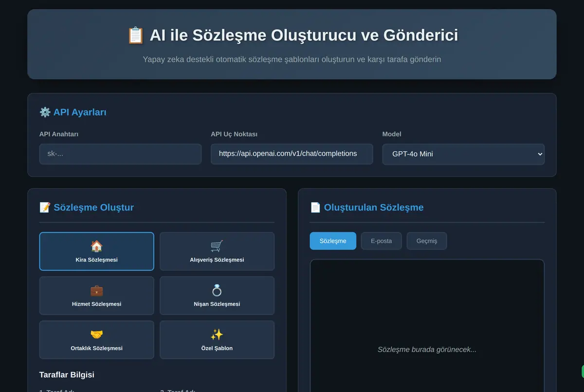Viewport: 584px width, 392px height.
Task: Show the Geçmiş tab
Action: (x=427, y=241)
